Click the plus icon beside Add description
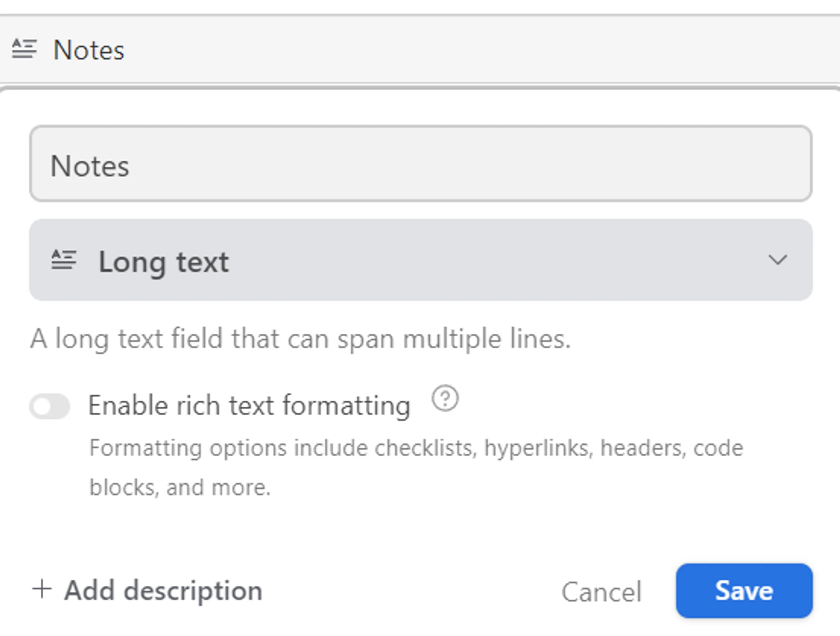Screen dimensions: 840x636 coord(42,589)
